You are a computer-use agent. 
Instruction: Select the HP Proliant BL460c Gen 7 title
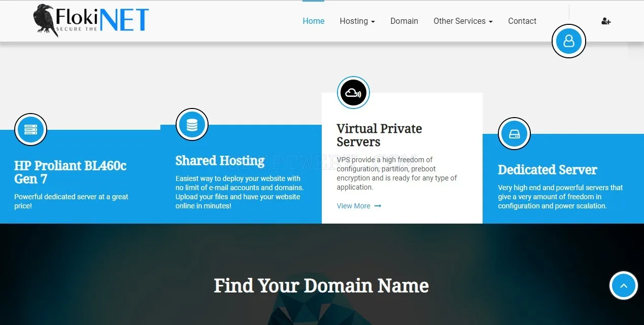point(70,172)
